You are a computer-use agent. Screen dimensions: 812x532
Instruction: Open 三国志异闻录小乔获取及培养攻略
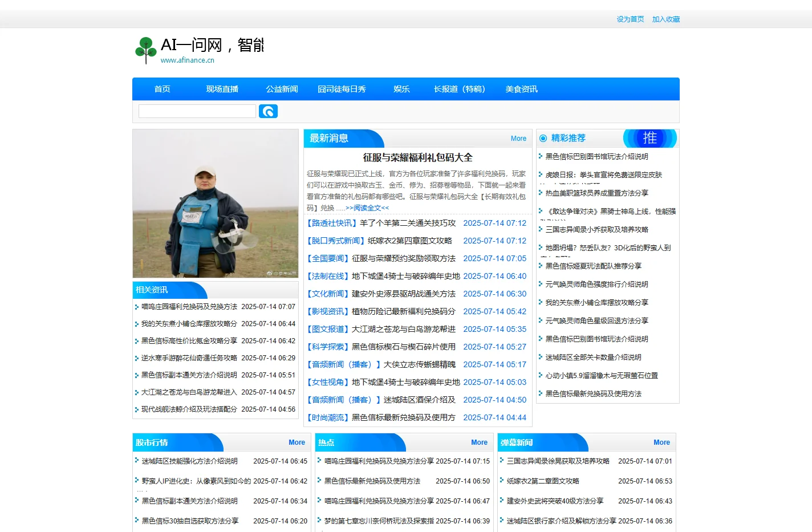point(597,230)
